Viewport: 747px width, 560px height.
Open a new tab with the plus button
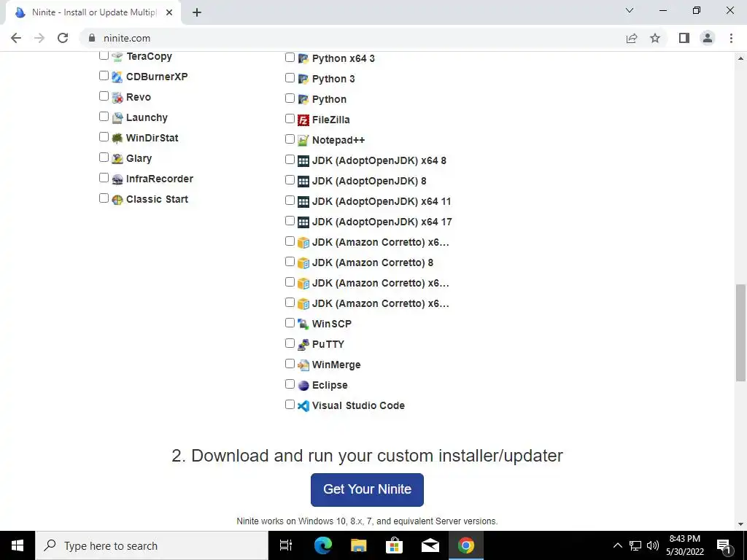tap(197, 13)
